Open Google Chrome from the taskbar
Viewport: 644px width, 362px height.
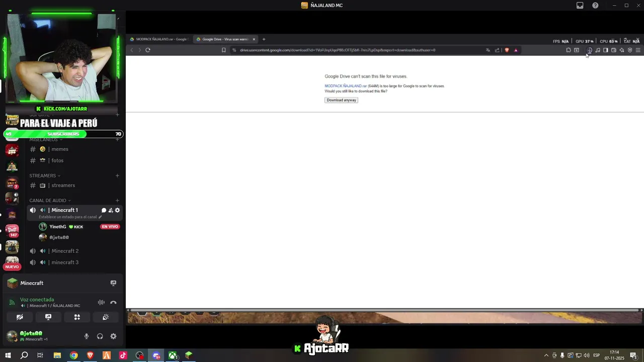74,355
